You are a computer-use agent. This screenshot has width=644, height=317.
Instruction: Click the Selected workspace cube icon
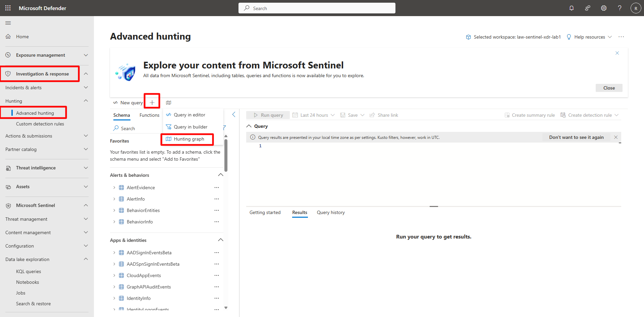coord(469,37)
